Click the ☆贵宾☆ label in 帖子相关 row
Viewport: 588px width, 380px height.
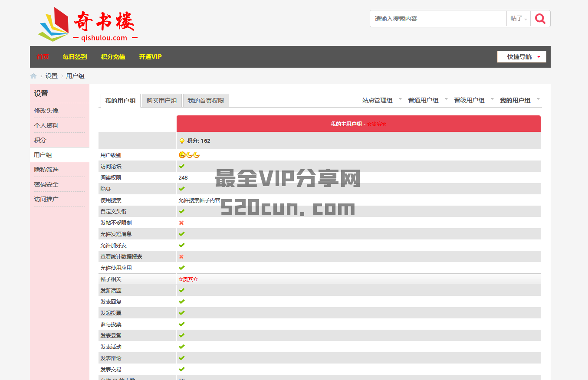pos(188,279)
